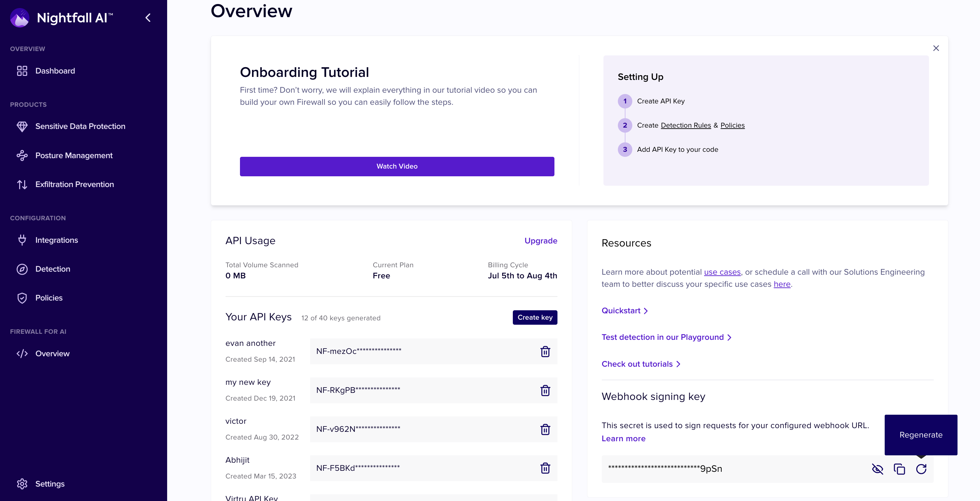
Task: Close the Onboarding Tutorial panel
Action: (x=936, y=48)
